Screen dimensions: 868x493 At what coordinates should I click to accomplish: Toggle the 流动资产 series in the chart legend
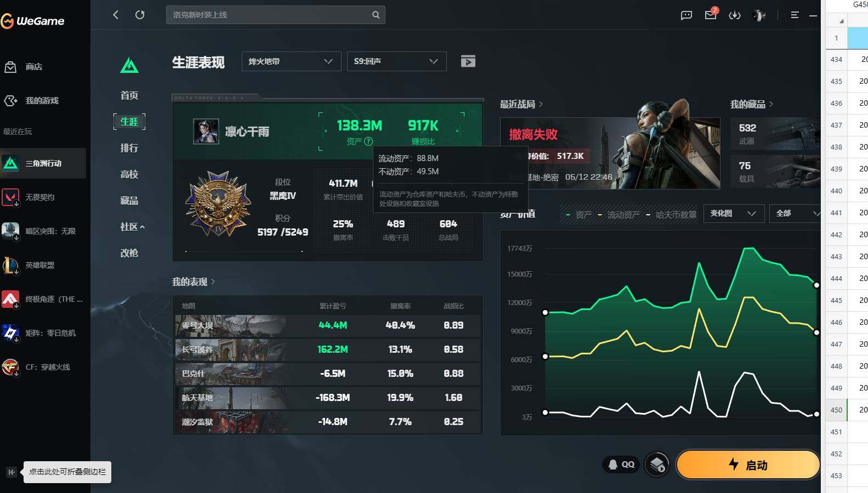619,215
